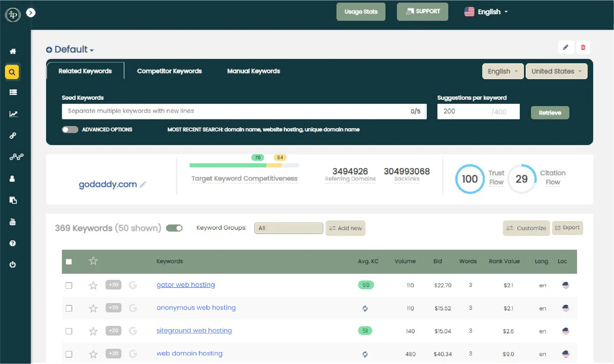Open the list view sidebar icon
Viewport: 614px width, 364px height.
[x=13, y=92]
